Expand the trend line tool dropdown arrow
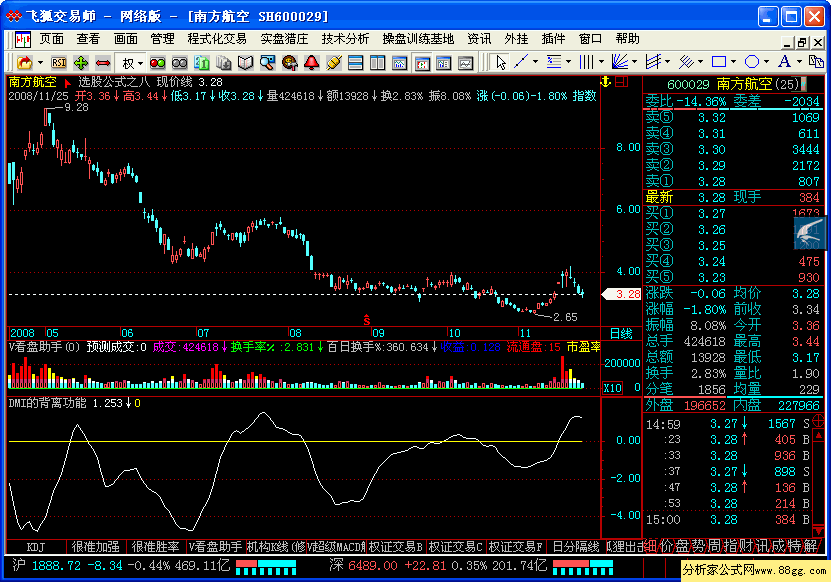831x582 pixels. click(x=535, y=62)
